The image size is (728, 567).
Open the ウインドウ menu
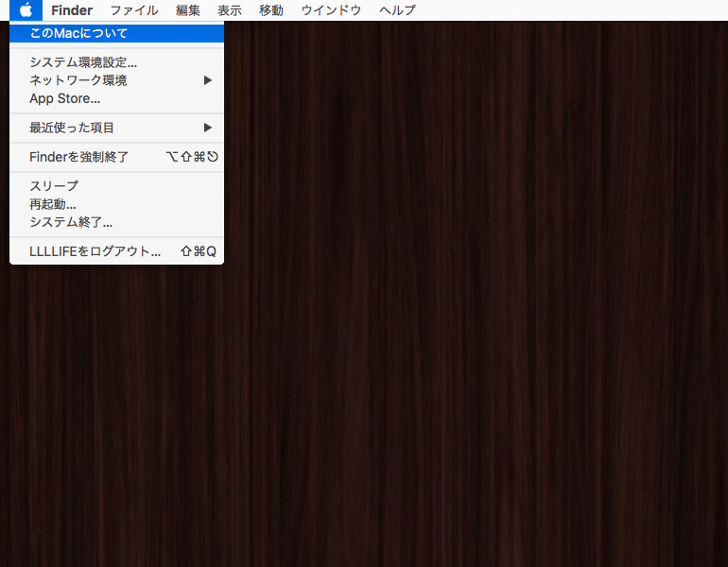pos(331,10)
